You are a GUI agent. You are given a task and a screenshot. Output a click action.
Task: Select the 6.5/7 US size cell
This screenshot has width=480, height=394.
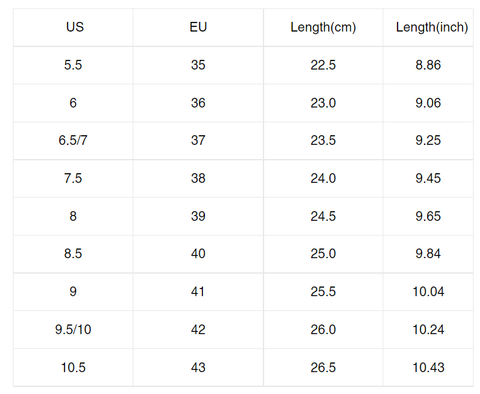coord(73,140)
